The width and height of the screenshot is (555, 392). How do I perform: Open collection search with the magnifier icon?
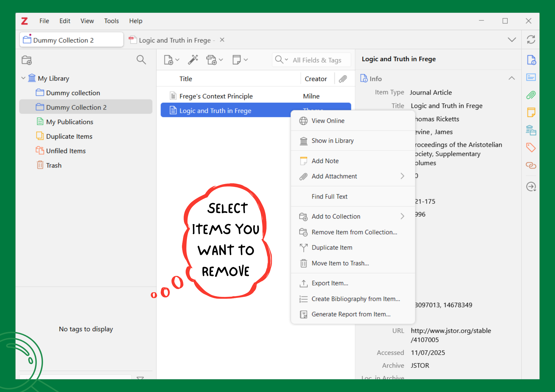[141, 60]
